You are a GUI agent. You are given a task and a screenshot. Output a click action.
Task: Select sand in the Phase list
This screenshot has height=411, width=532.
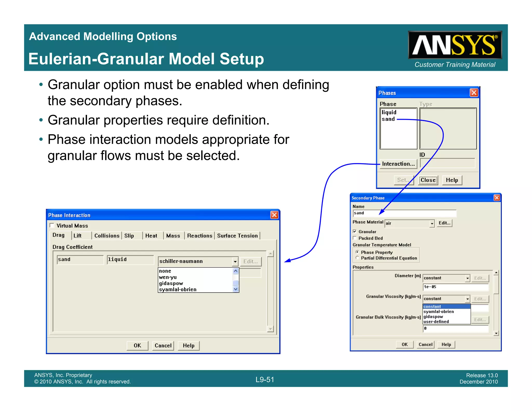pos(388,119)
